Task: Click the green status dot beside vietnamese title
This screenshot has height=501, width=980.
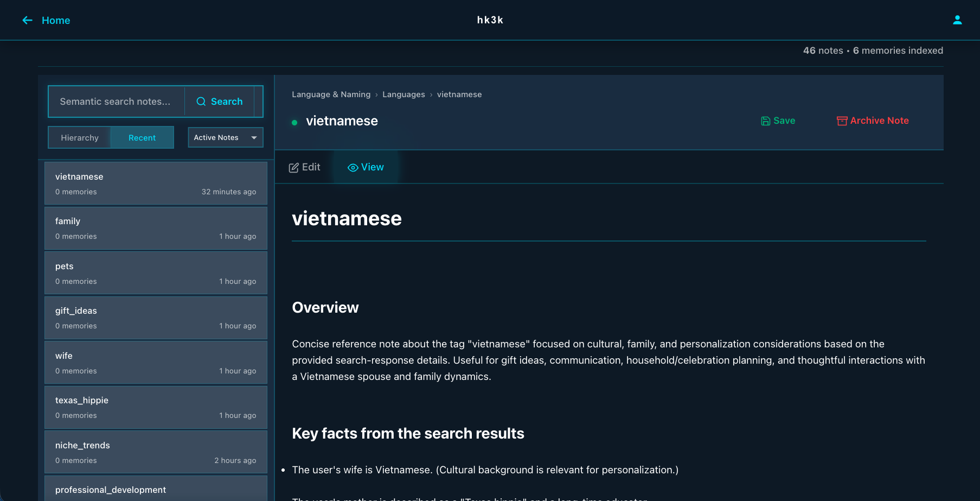Action: (294, 123)
